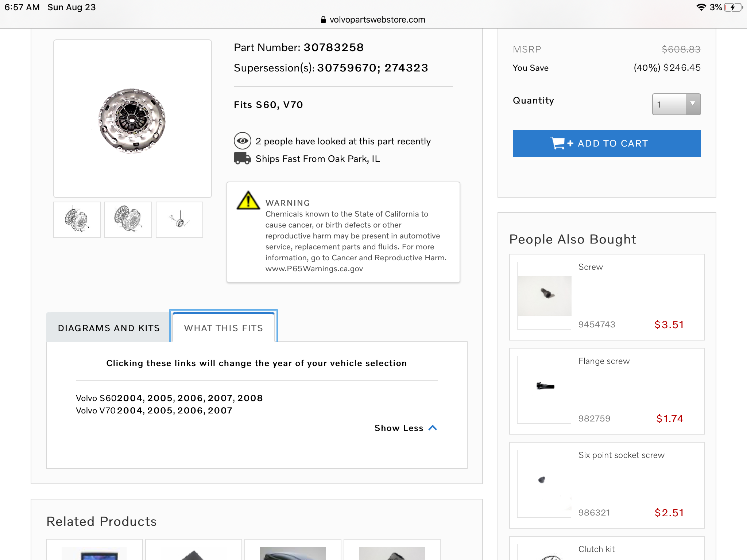Image resolution: width=747 pixels, height=560 pixels.
Task: Tap the Wi-Fi status icon
Action: coord(701,7)
